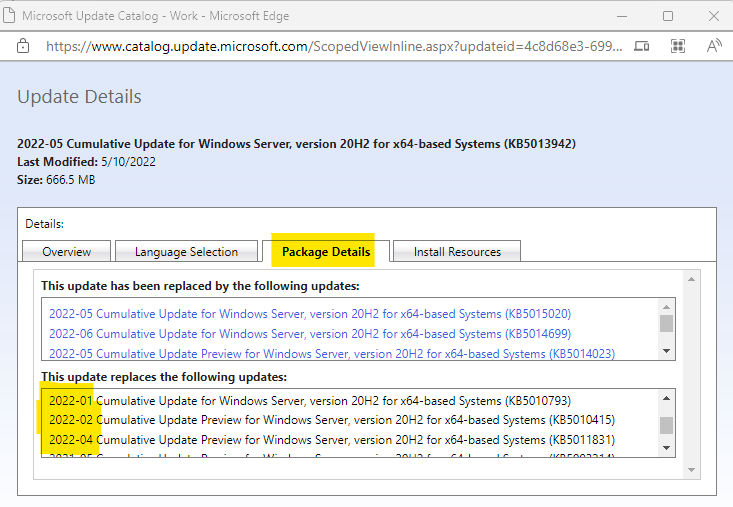The width and height of the screenshot is (733, 507).
Task: Open the KB5015020 cumulative update link
Action: point(310,314)
